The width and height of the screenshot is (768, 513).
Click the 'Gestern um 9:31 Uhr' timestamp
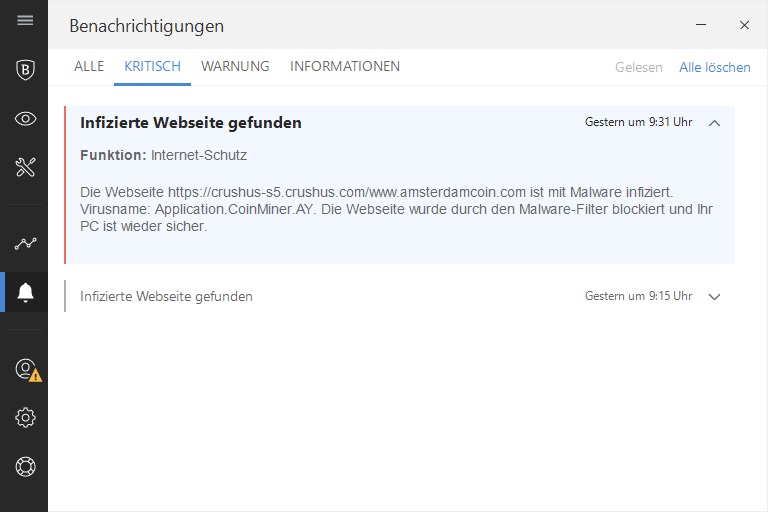tap(638, 122)
